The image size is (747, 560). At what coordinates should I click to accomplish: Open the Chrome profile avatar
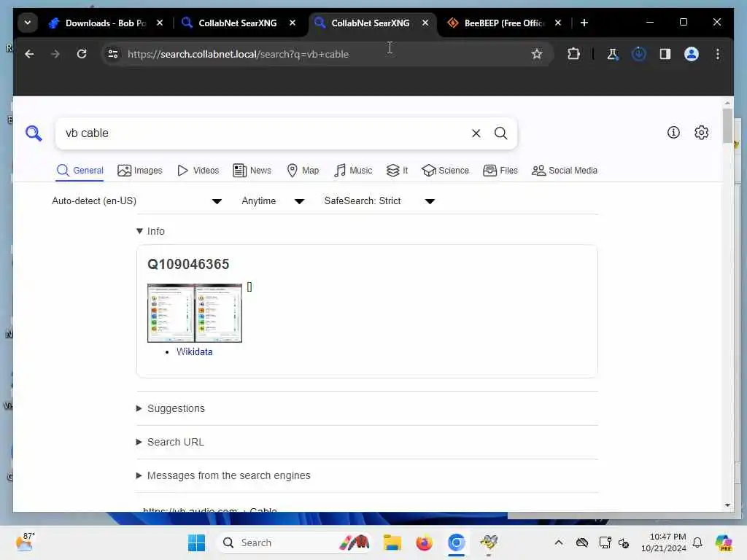tap(692, 54)
